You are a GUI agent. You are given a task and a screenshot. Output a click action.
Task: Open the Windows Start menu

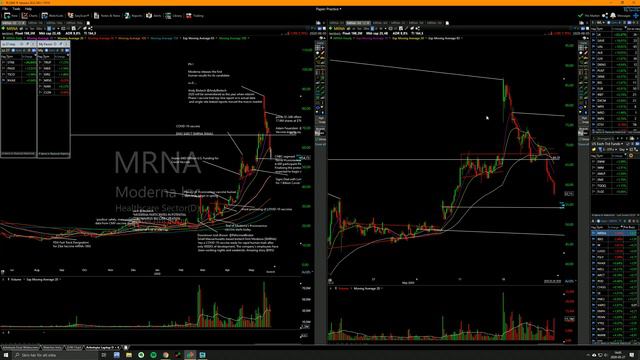coord(6,355)
